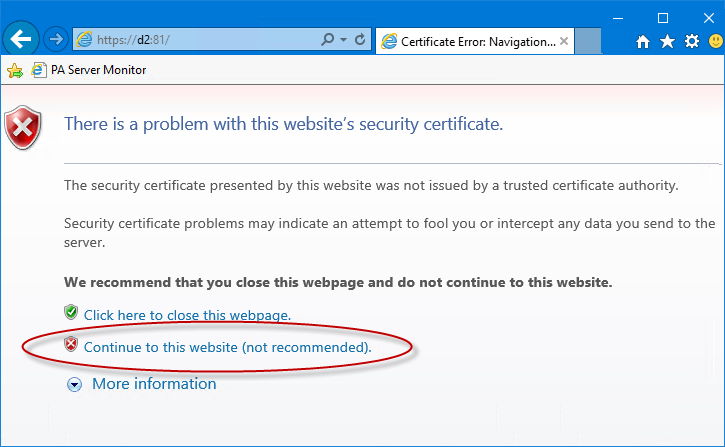Refresh the page with the reload icon
Screen dimensions: 725x447
pos(361,40)
